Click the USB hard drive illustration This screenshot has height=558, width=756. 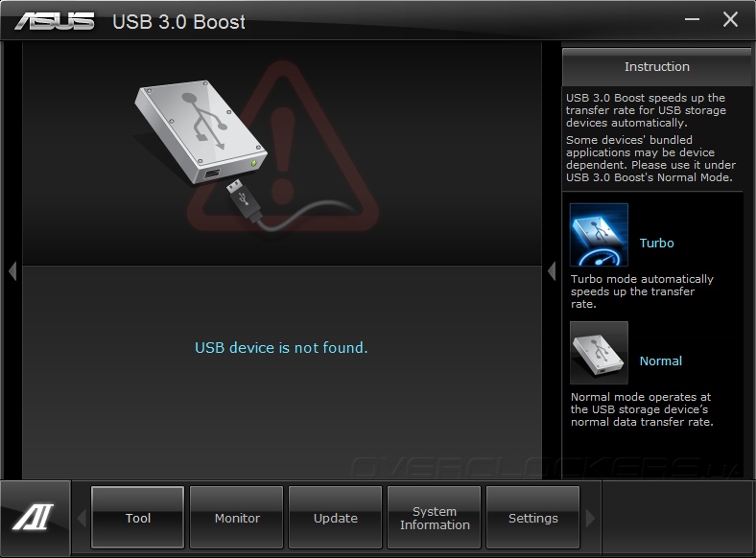tap(201, 131)
